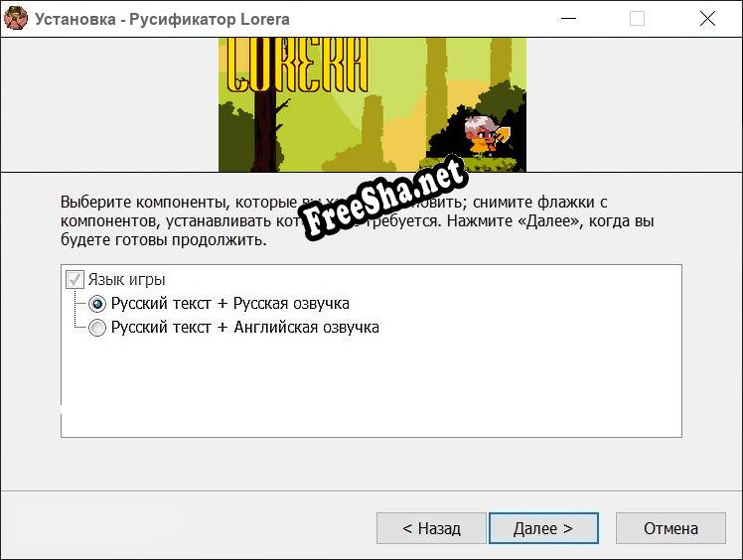Viewport: 743px width, 560px height.
Task: Click the dark tree trunk in banner image
Action: click(265, 131)
